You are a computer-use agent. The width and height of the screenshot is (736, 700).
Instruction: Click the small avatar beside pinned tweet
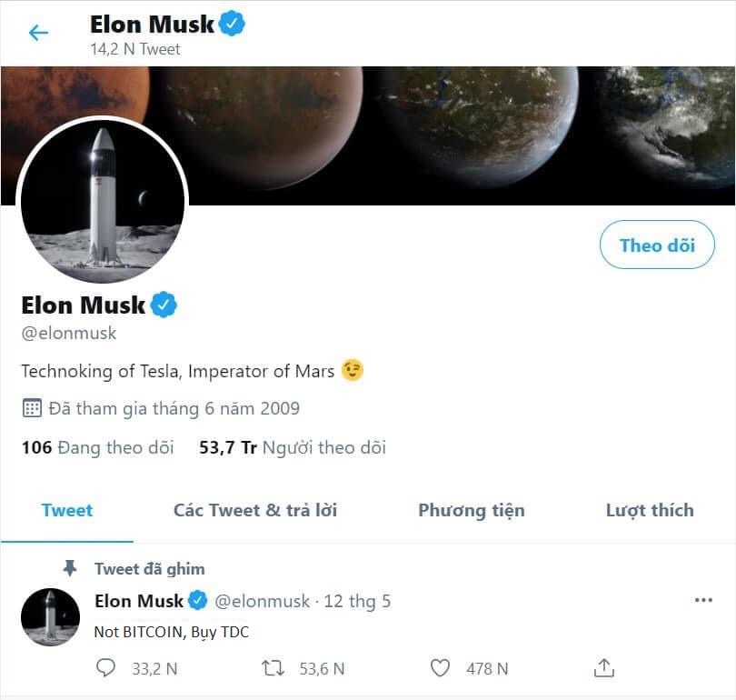tap(50, 616)
